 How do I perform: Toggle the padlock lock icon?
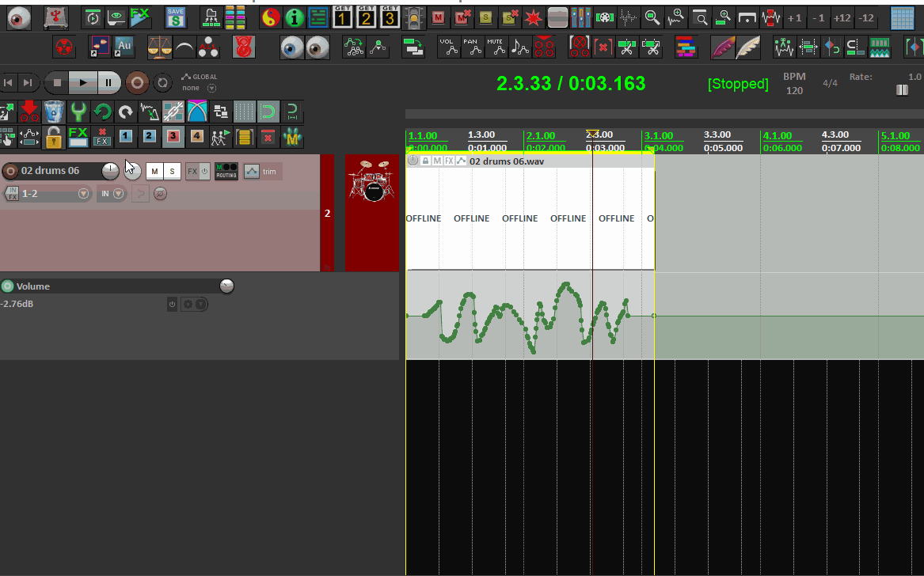click(x=54, y=137)
